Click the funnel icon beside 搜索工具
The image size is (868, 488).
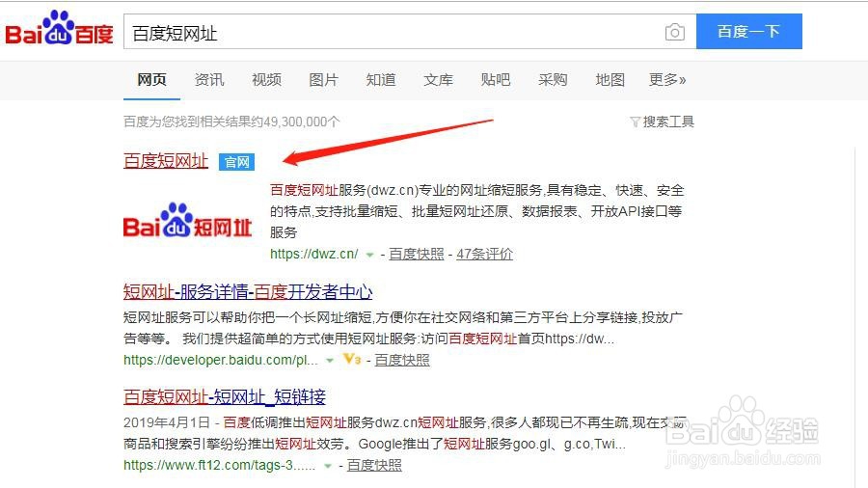click(x=635, y=122)
